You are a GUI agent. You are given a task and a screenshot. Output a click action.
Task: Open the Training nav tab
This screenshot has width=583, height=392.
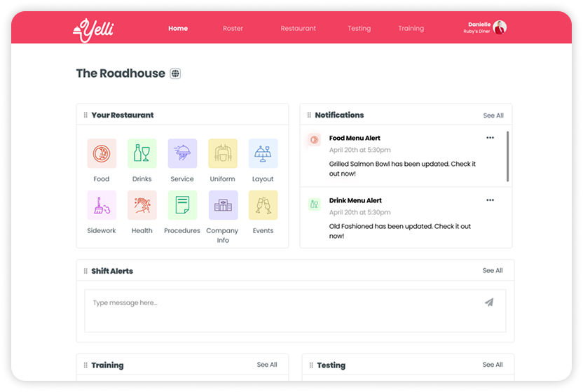click(411, 28)
